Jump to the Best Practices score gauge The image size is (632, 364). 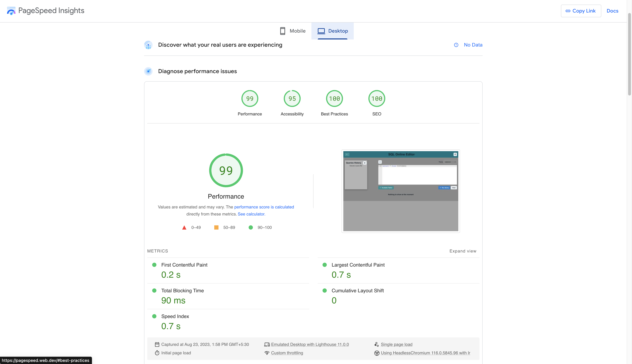point(334,98)
